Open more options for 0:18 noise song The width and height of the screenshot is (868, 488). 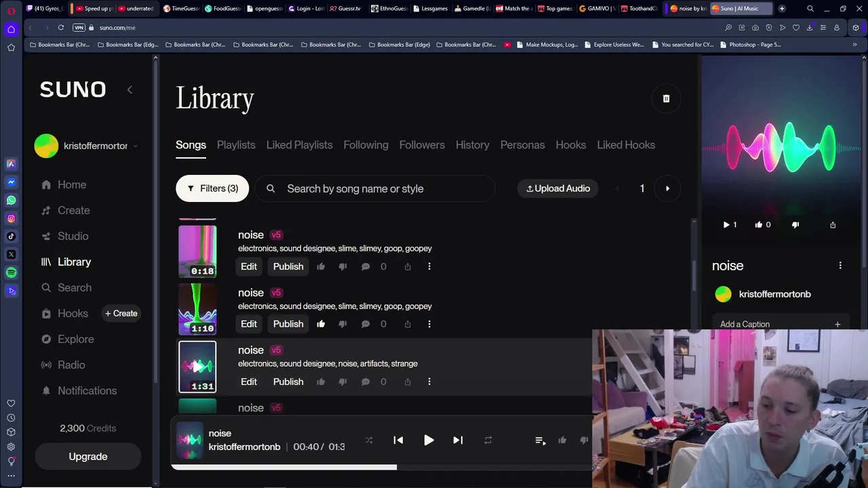pos(429,266)
